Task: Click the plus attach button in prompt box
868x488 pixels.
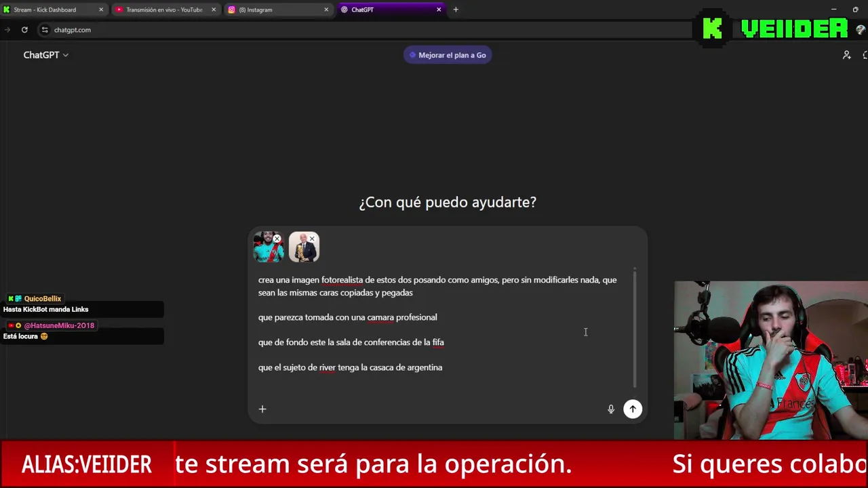Action: click(x=262, y=409)
